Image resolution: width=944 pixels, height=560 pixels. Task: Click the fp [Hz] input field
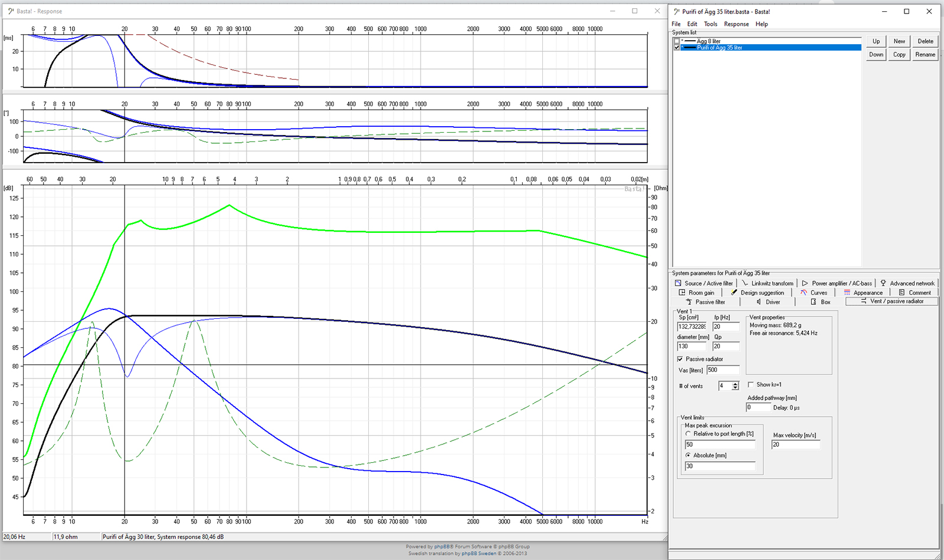click(726, 327)
